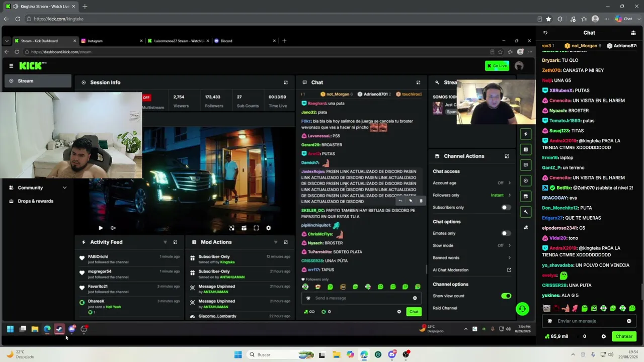The image size is (644, 362).
Task: Show hidden system tray icons
Action: [573, 354]
